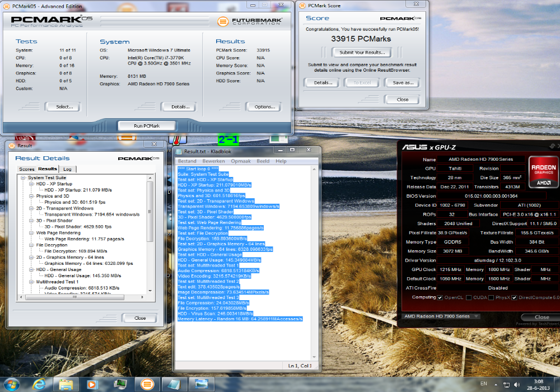Toggle the PhysX checkbox in GPU-Z
Viewport: 560px width, 392px height.
[491, 298]
